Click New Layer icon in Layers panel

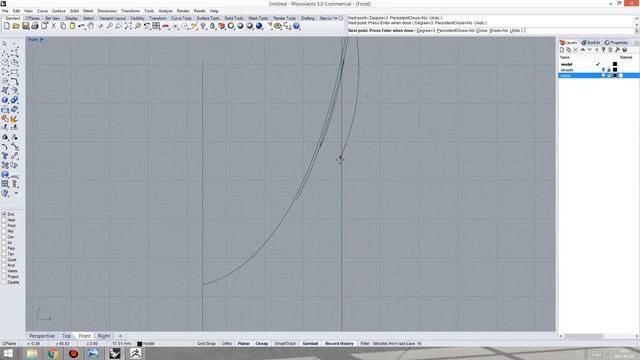point(562,50)
